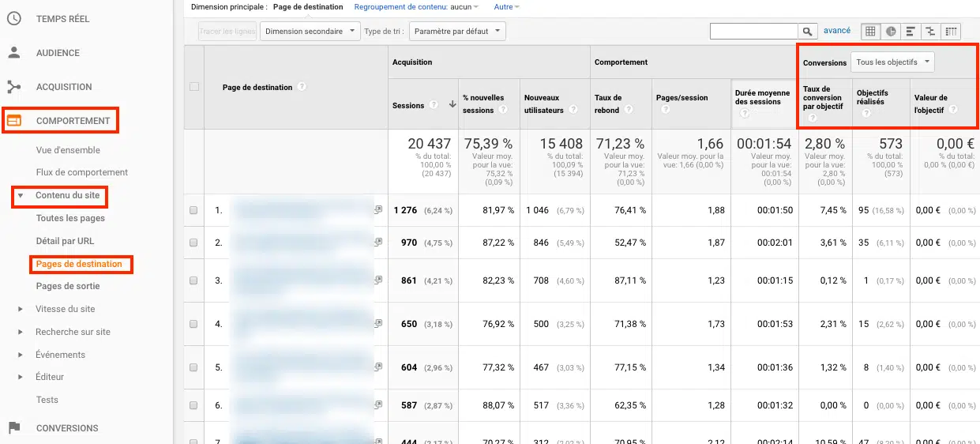Click the Temps réel clock icon

(x=13, y=18)
